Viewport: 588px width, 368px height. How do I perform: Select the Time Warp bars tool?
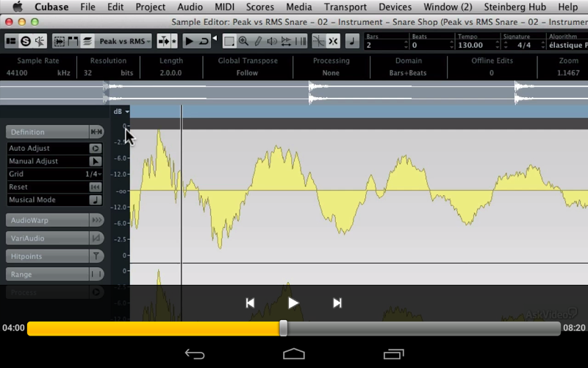[x=301, y=41]
